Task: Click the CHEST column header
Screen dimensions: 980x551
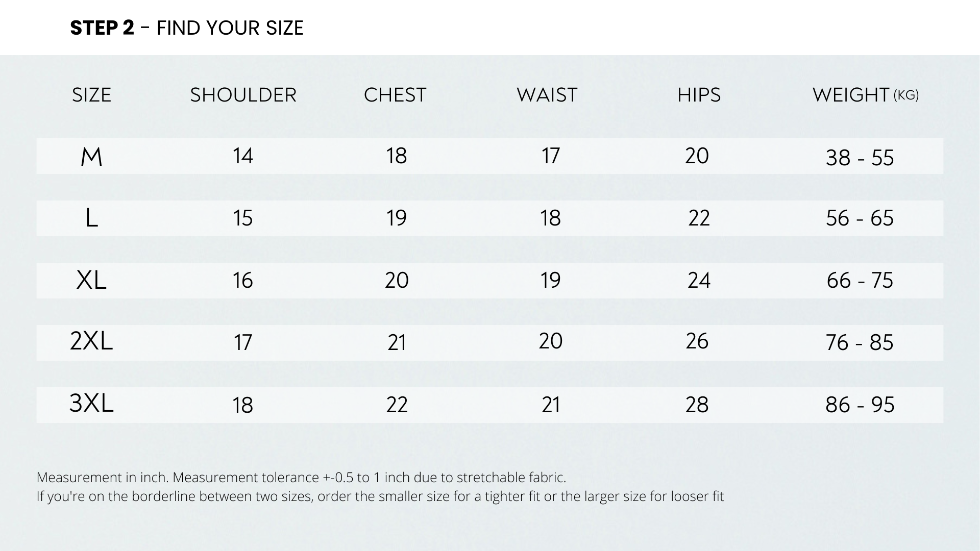Action: [x=395, y=95]
